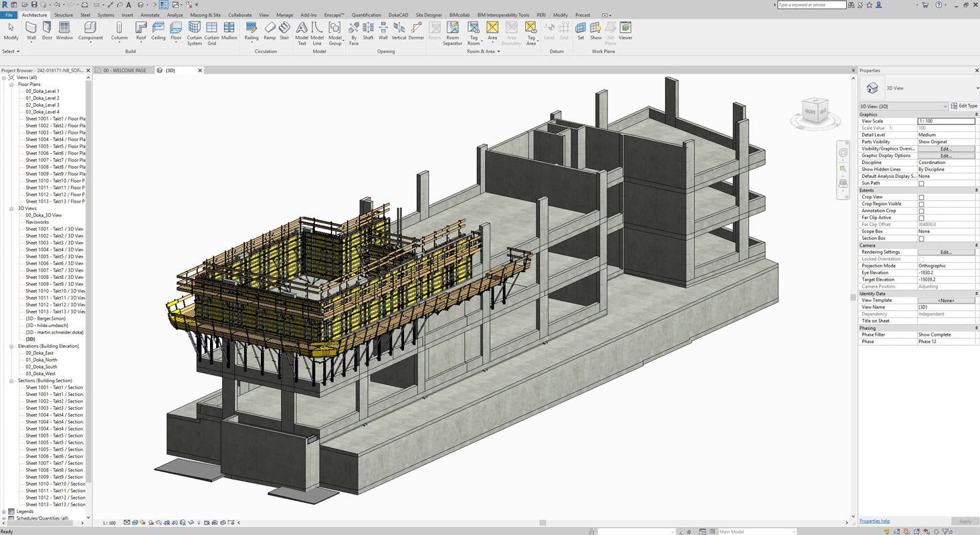Enable the Crop View checkbox

pyautogui.click(x=921, y=197)
